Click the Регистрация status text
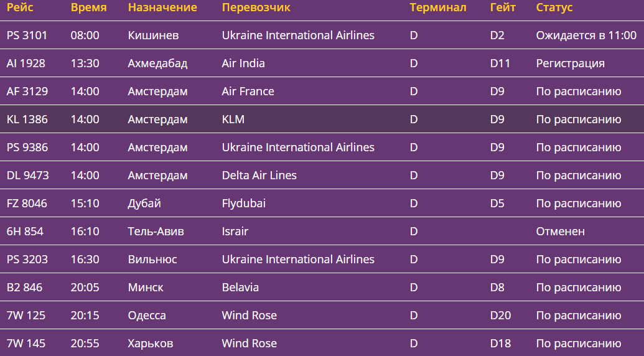This screenshot has width=644, height=356. tap(570, 63)
